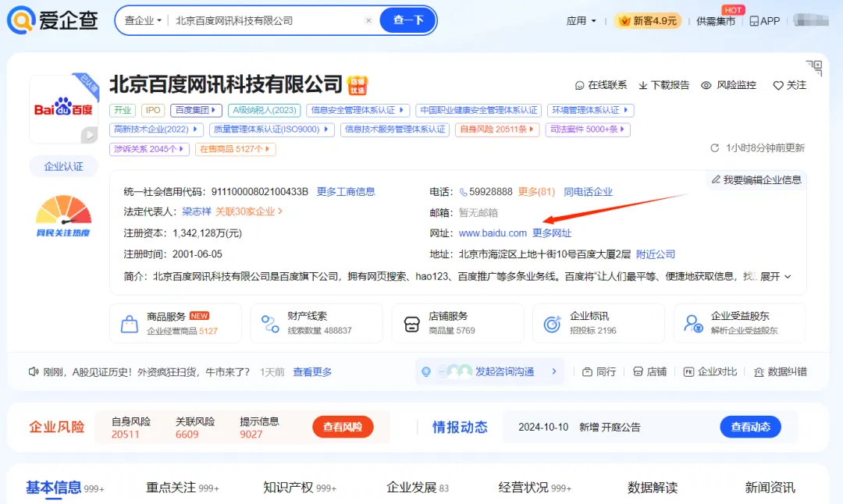The height and width of the screenshot is (504, 843).
Task: Clear search box with X icon
Action: click(368, 21)
